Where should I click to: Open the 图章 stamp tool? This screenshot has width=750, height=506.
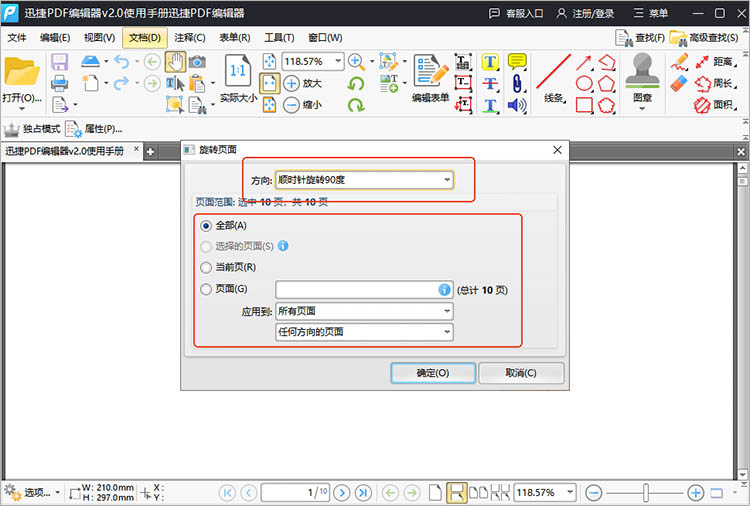pyautogui.click(x=642, y=77)
